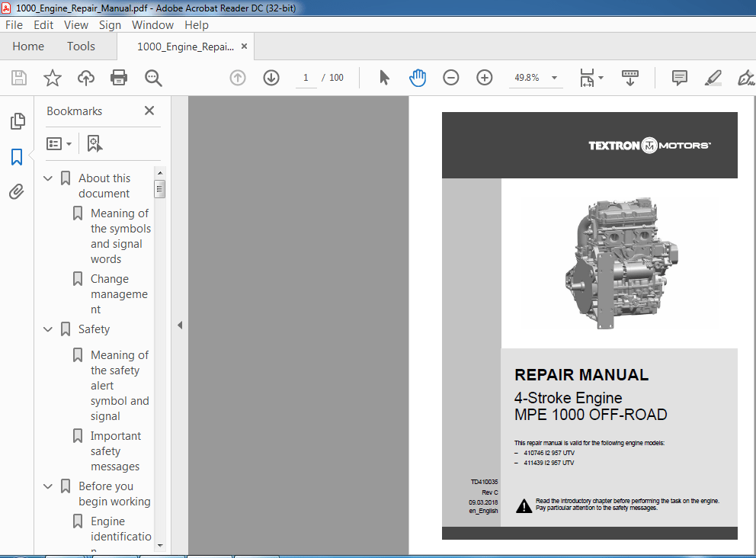Screen dimensions: 756x558
Task: Go to Meaning of the safety alert bookmark
Action: (120, 386)
